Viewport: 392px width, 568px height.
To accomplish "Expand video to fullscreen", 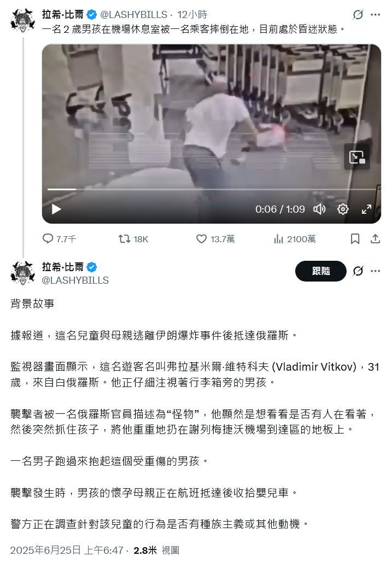I will [367, 209].
